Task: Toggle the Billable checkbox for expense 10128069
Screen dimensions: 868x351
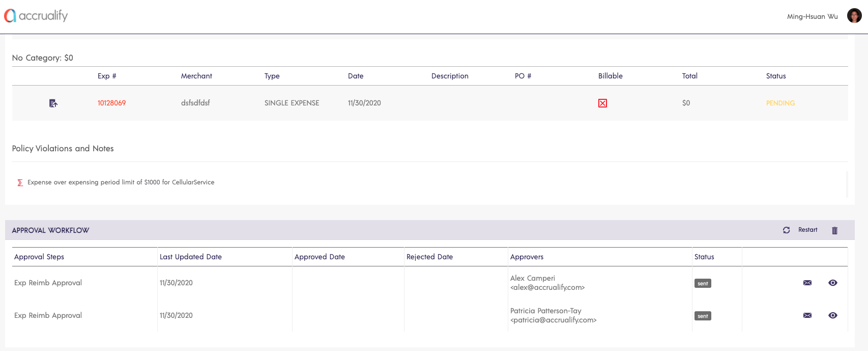Action: pyautogui.click(x=602, y=103)
